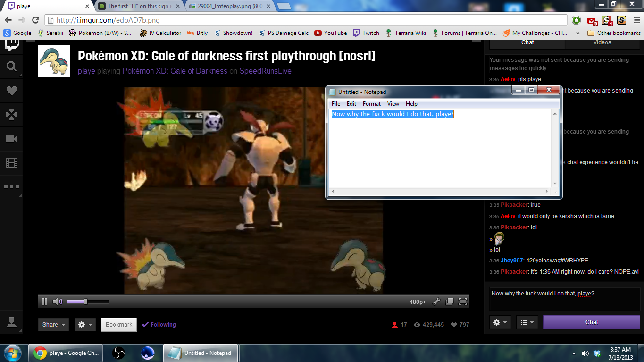644x362 pixels.
Task: Open videos via the film strip sidebar icon
Action: [x=11, y=163]
